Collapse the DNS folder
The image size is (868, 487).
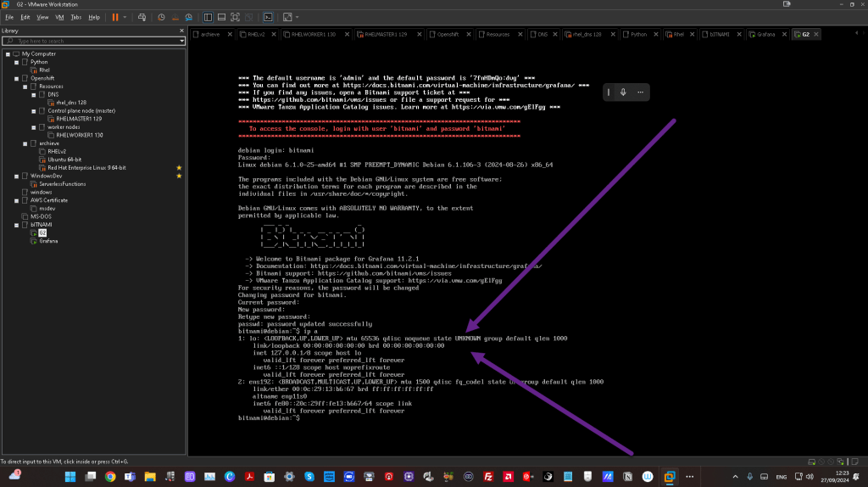tap(34, 95)
